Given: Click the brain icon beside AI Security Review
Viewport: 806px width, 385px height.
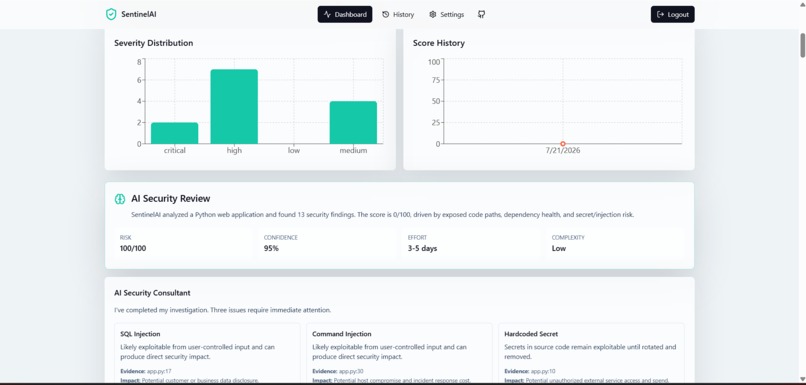Looking at the screenshot, I should (x=120, y=199).
